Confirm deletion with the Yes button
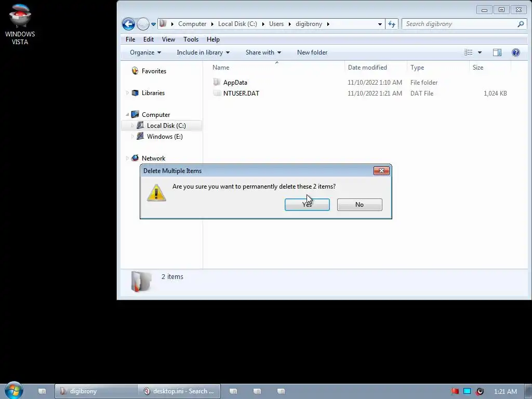Image resolution: width=532 pixels, height=399 pixels. (x=307, y=205)
